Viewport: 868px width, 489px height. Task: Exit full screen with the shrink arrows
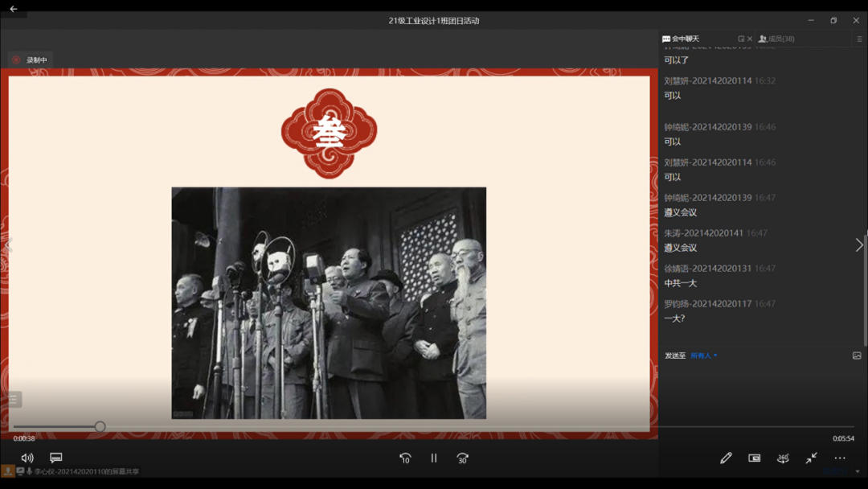[811, 458]
